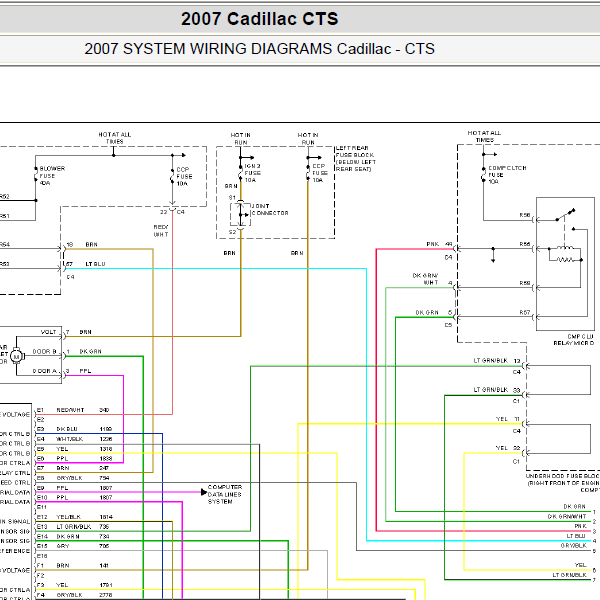600x600 pixels.
Task: Click the JOINT CONNECTOR label
Action: (270, 209)
